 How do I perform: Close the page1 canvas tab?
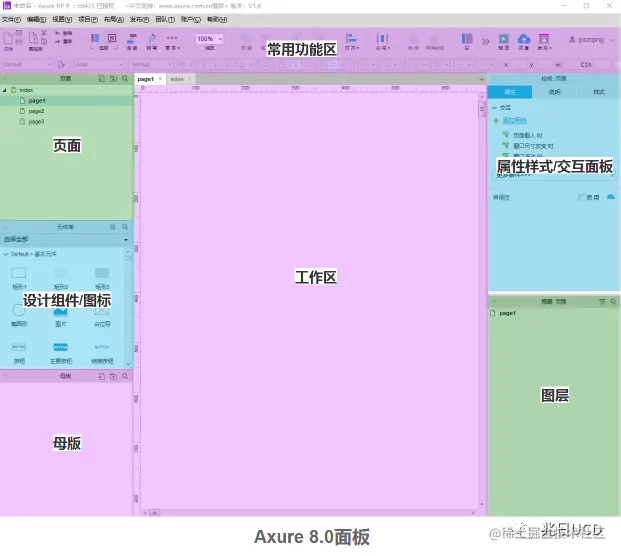point(160,79)
